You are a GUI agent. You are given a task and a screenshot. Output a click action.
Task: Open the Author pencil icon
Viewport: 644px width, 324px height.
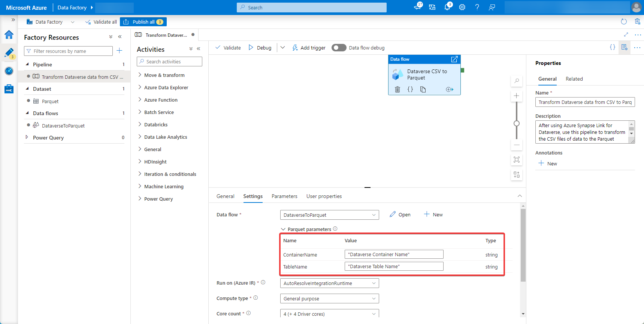point(9,53)
